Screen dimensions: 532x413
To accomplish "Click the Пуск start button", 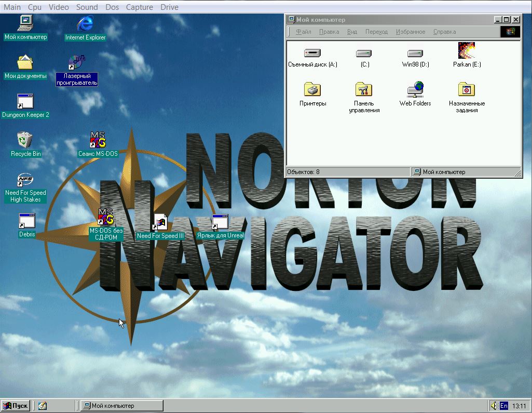I will (x=16, y=406).
